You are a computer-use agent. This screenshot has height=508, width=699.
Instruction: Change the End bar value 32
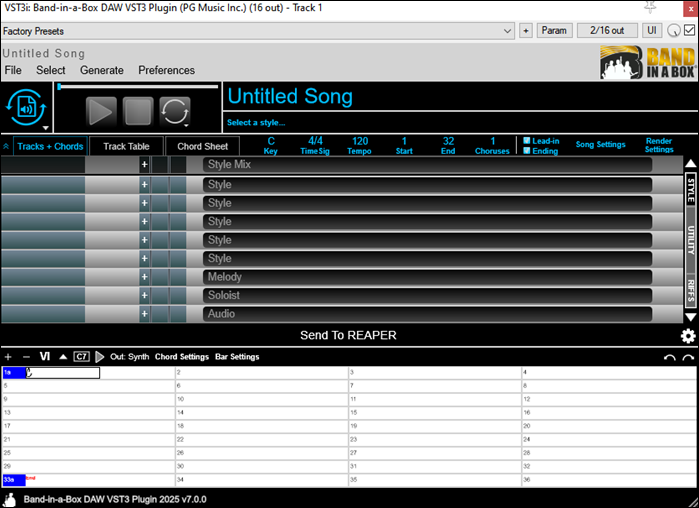tap(448, 141)
